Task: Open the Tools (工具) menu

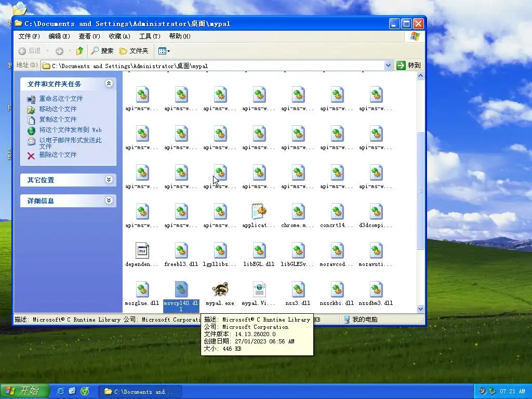Action: 150,36
